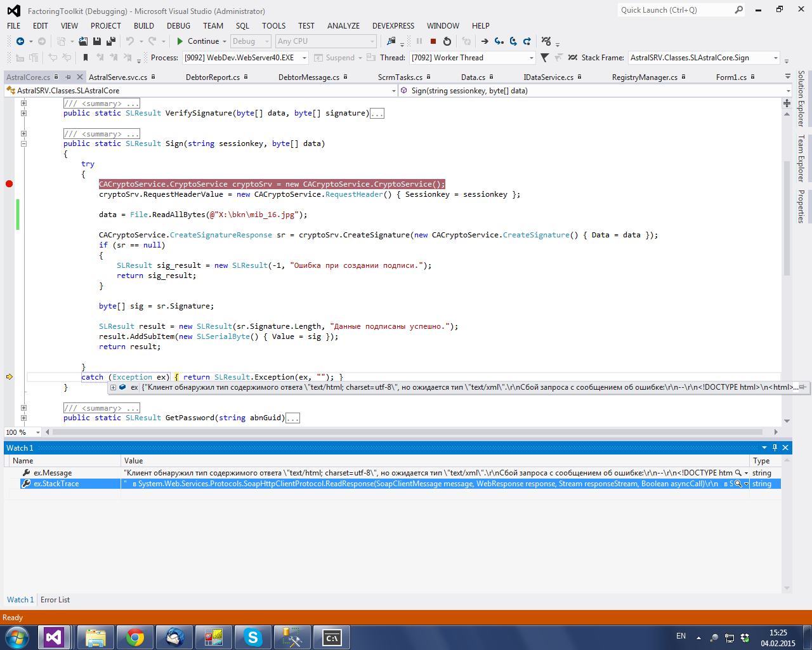Click the Step Over icon

click(513, 41)
